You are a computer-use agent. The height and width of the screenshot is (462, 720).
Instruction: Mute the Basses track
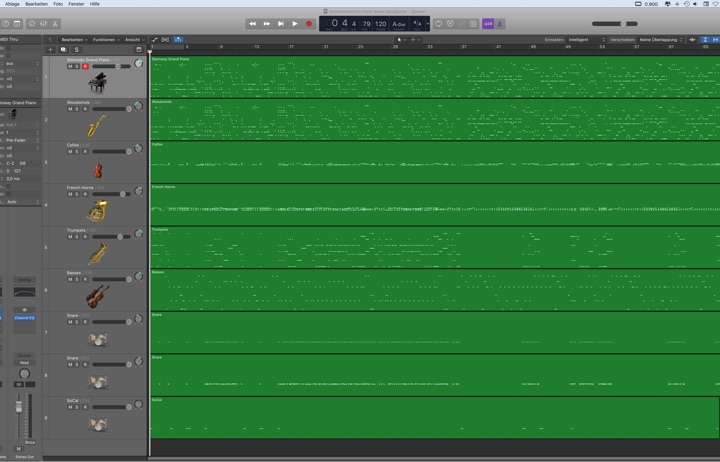(70, 279)
